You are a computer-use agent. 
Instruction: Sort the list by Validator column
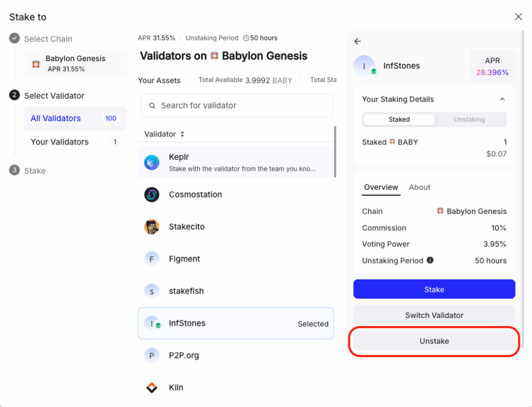(164, 134)
